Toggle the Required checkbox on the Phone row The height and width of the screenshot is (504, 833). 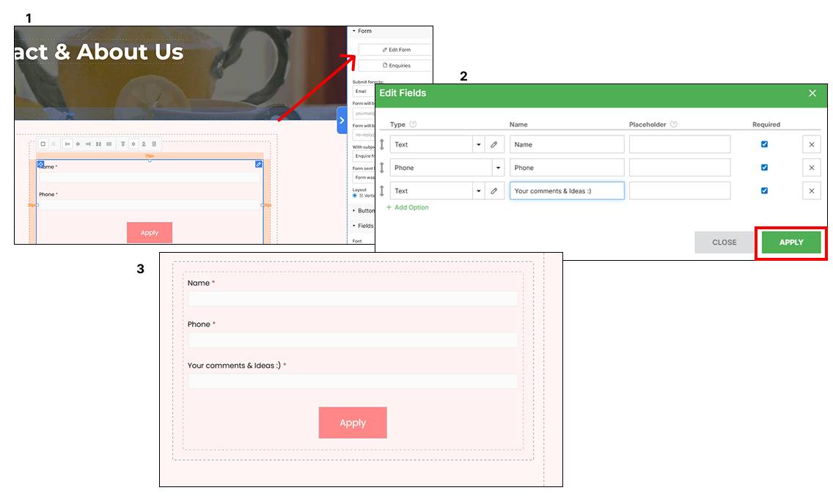pos(765,167)
